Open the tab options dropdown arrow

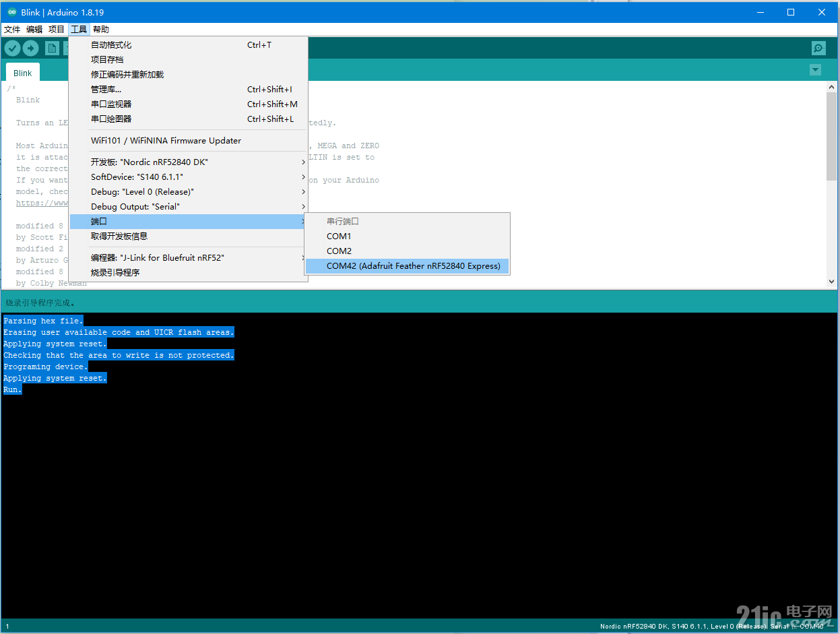click(x=815, y=70)
